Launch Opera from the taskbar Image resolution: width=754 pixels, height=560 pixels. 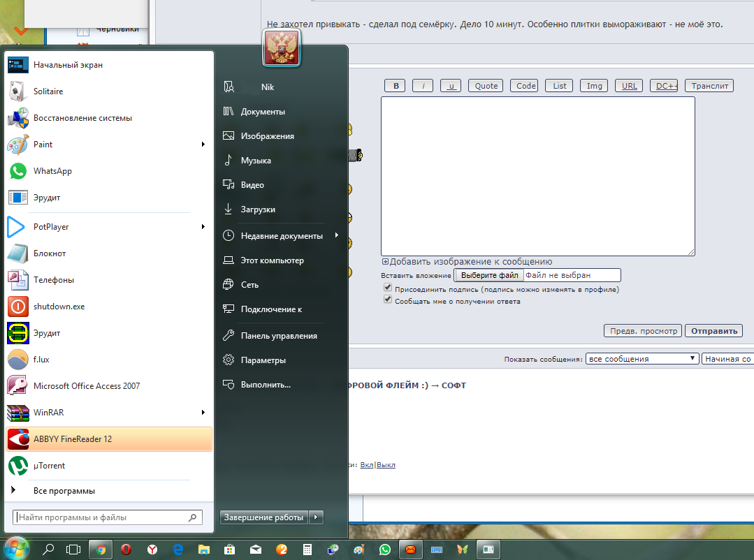point(126,549)
